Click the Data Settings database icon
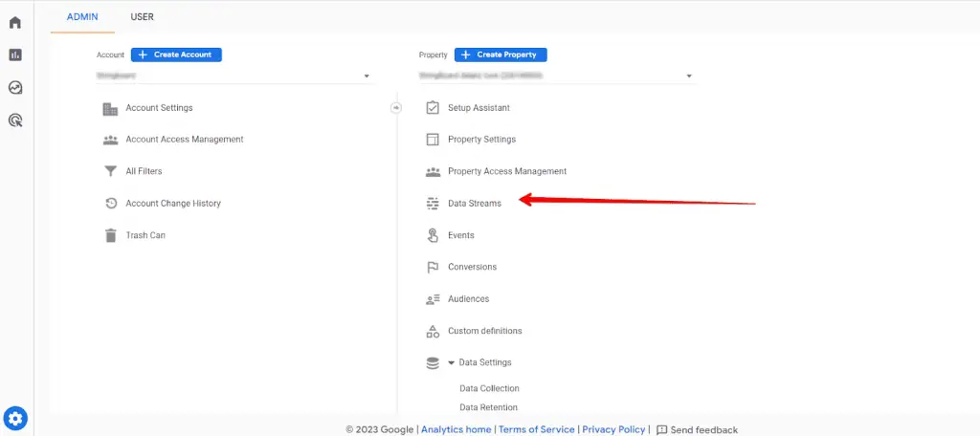This screenshot has height=436, width=980. pyautogui.click(x=433, y=363)
